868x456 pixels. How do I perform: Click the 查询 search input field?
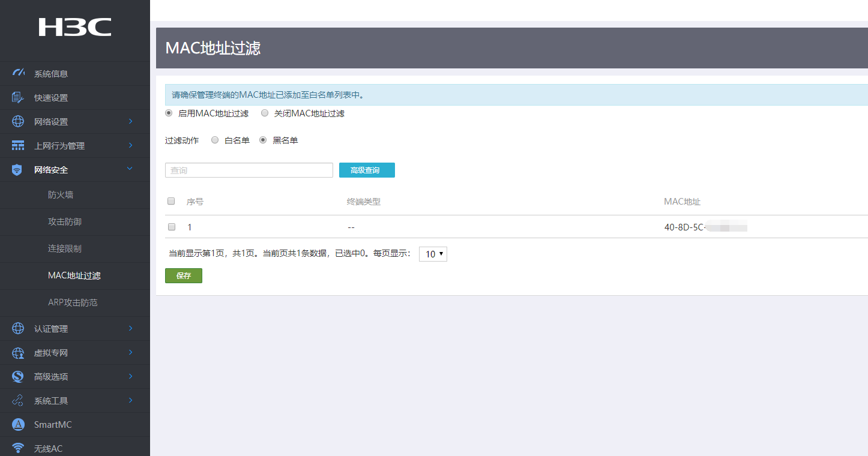point(249,170)
